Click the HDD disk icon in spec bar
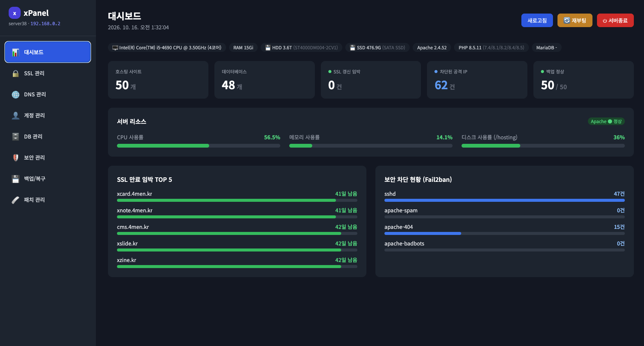 pyautogui.click(x=268, y=48)
